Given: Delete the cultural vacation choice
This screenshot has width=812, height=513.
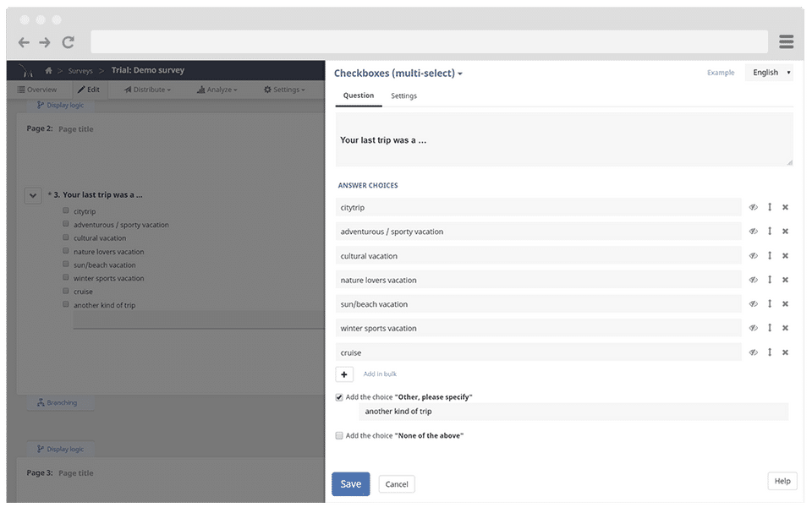Looking at the screenshot, I should (x=785, y=256).
